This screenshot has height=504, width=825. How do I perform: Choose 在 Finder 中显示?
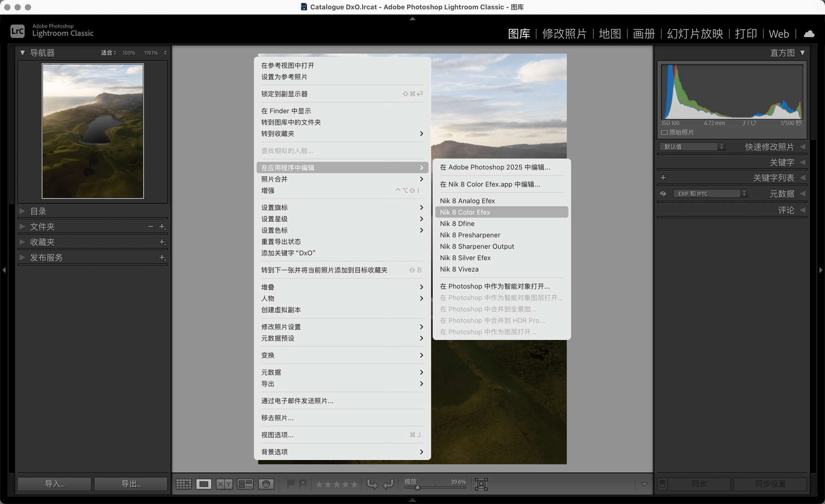point(342,111)
